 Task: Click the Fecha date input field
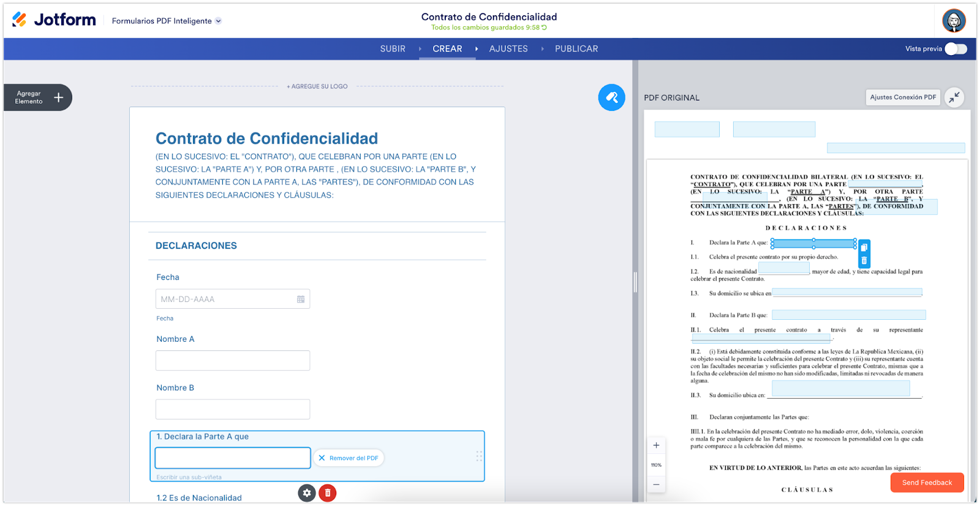pos(233,299)
